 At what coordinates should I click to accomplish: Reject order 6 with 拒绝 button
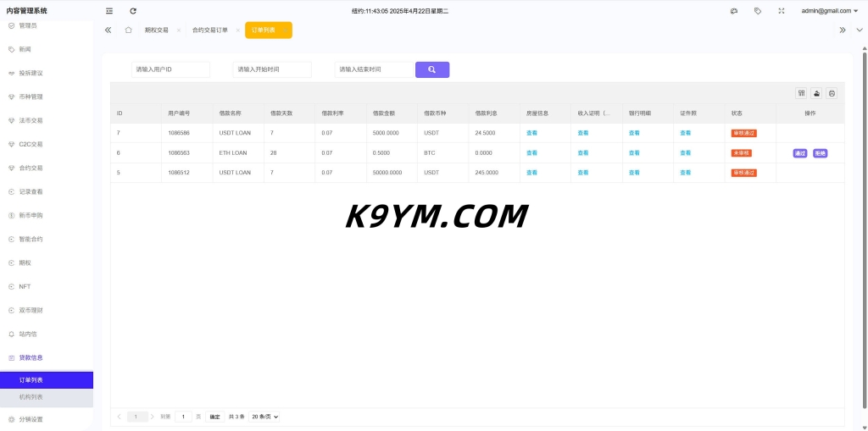pos(820,153)
